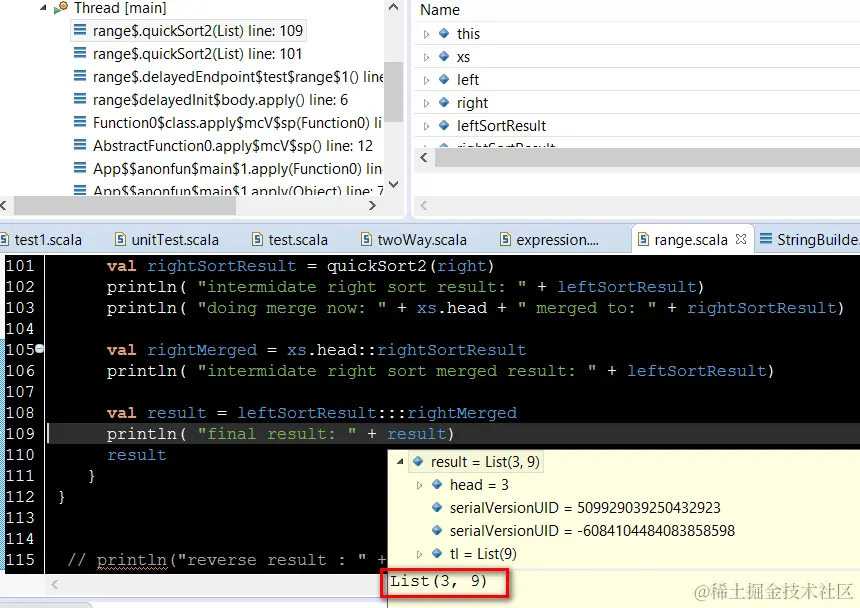Viewport: 860px width, 608px height.
Task: Click diamond icon beside 'xs' variable
Action: tap(444, 56)
